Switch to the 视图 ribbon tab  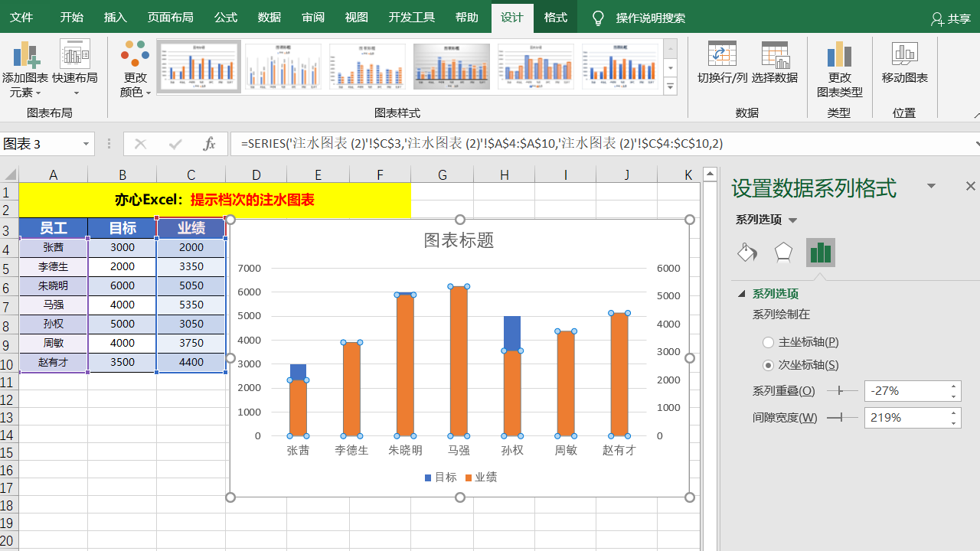(357, 18)
